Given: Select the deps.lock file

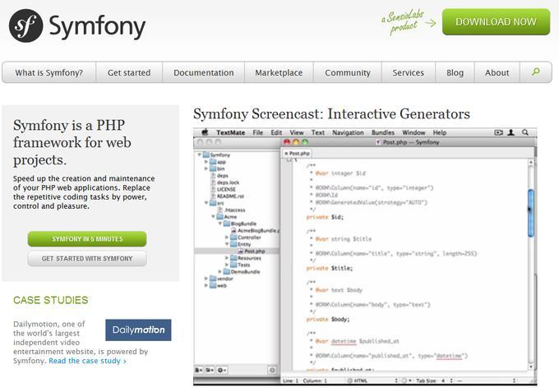Looking at the screenshot, I should tap(225, 182).
